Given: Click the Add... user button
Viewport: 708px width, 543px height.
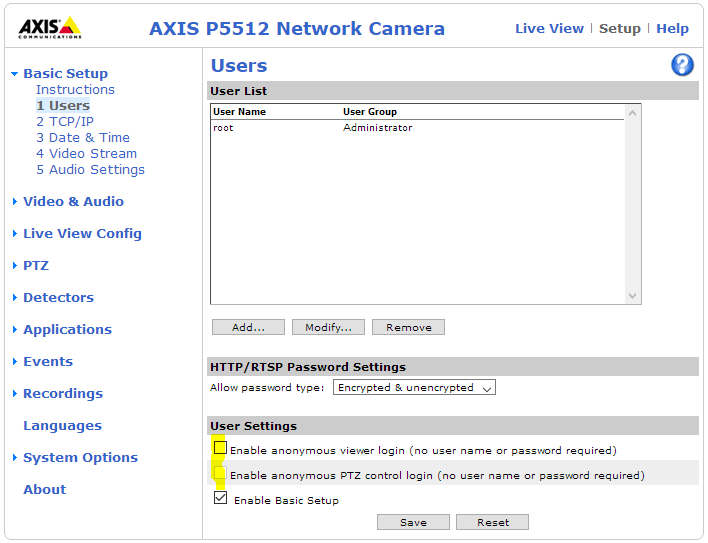Looking at the screenshot, I should 248,327.
